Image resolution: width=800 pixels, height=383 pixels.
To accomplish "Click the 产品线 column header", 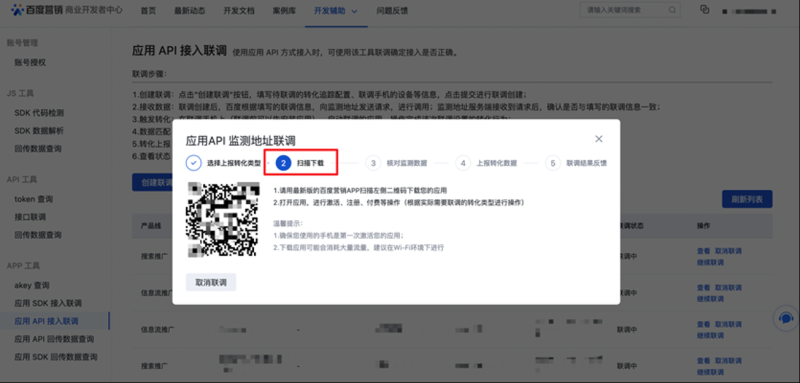I will 152,225.
